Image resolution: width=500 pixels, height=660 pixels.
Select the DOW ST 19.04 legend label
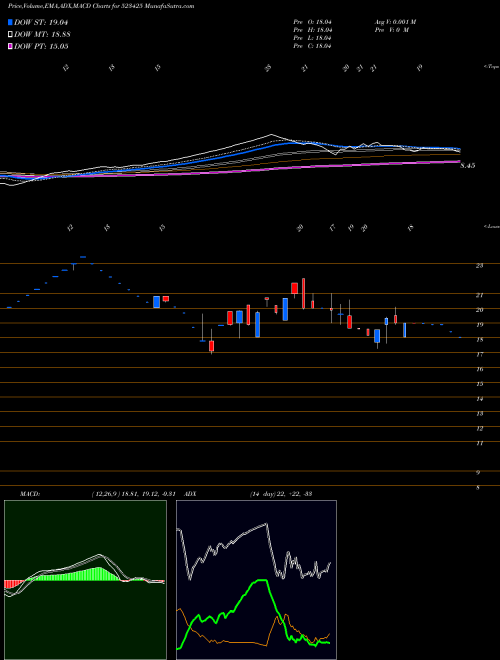click(x=41, y=22)
